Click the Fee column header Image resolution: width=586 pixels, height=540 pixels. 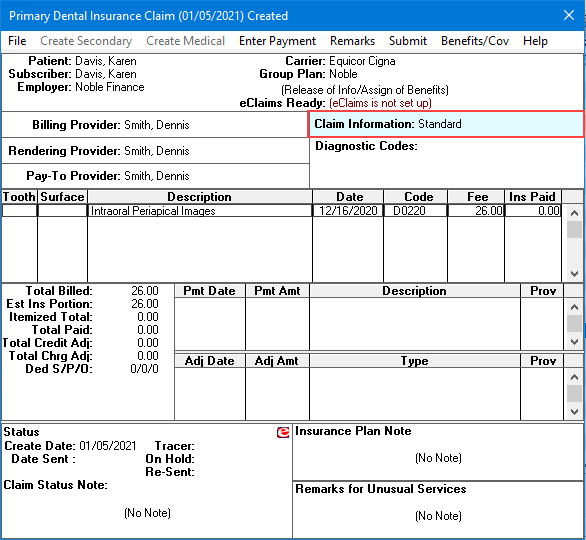pos(476,197)
